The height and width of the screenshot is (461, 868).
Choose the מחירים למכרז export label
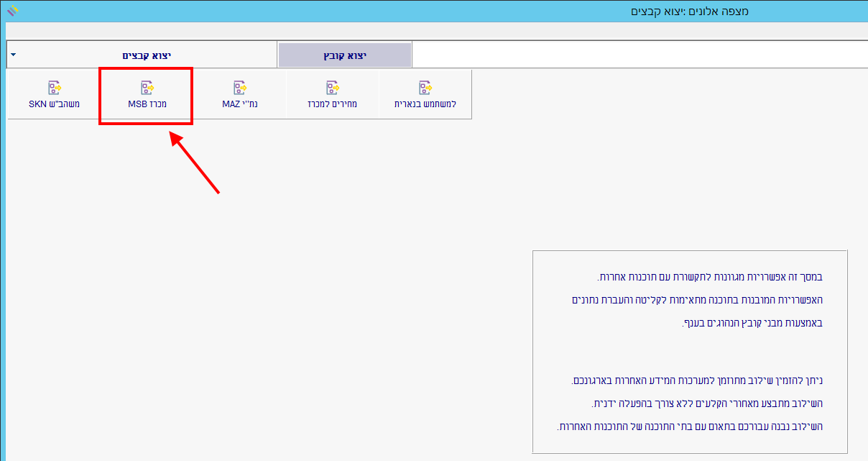332,104
